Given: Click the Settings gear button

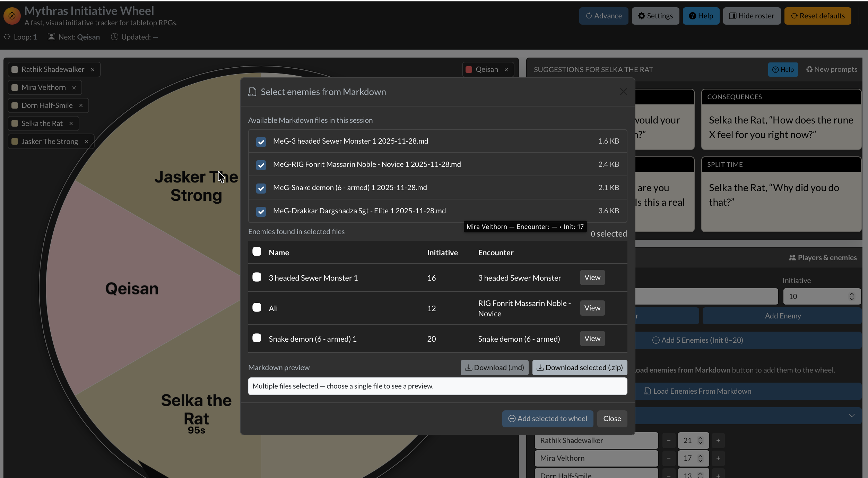Looking at the screenshot, I should tap(655, 16).
